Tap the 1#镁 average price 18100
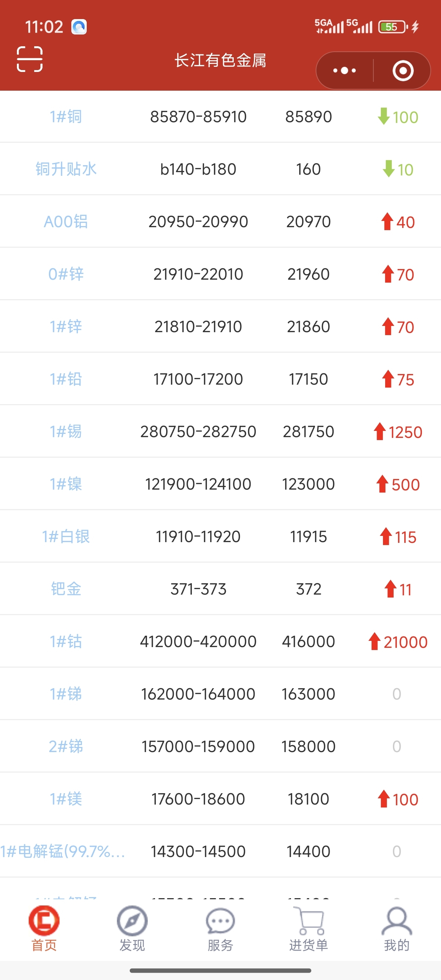The width and height of the screenshot is (441, 980). [308, 799]
